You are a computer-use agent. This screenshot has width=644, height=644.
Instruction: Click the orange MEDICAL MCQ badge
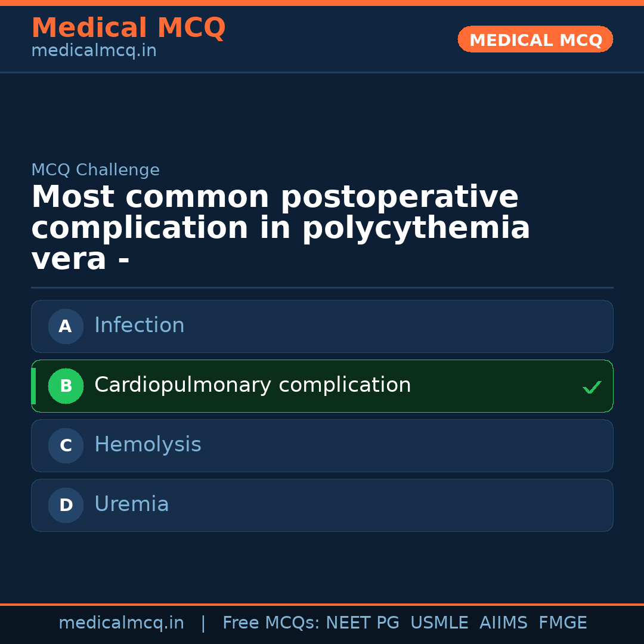[x=535, y=39]
